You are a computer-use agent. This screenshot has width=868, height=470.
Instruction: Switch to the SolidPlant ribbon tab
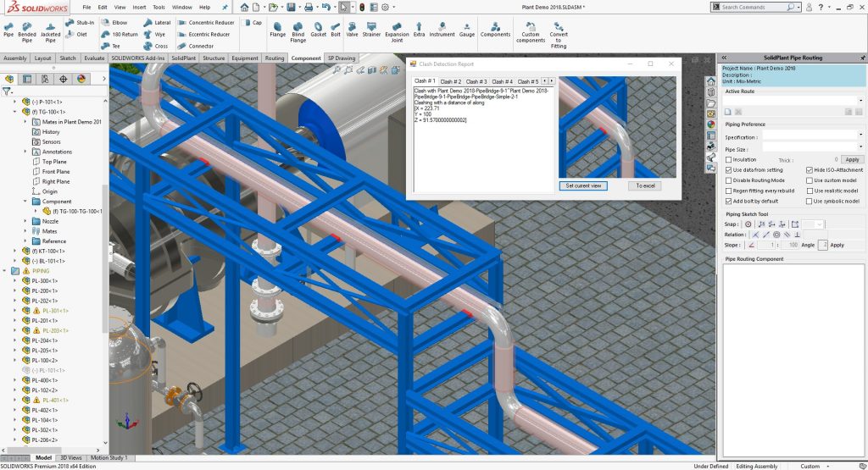(x=183, y=58)
